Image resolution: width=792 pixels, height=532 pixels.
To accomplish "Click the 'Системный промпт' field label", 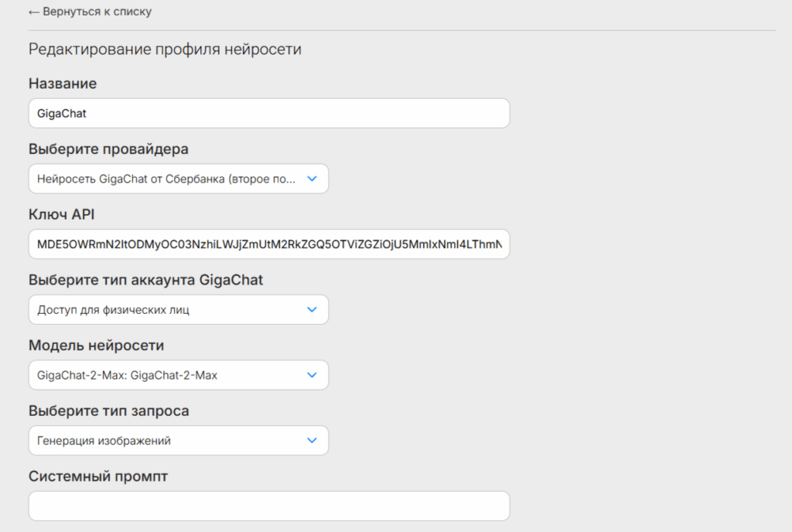I will (98, 476).
